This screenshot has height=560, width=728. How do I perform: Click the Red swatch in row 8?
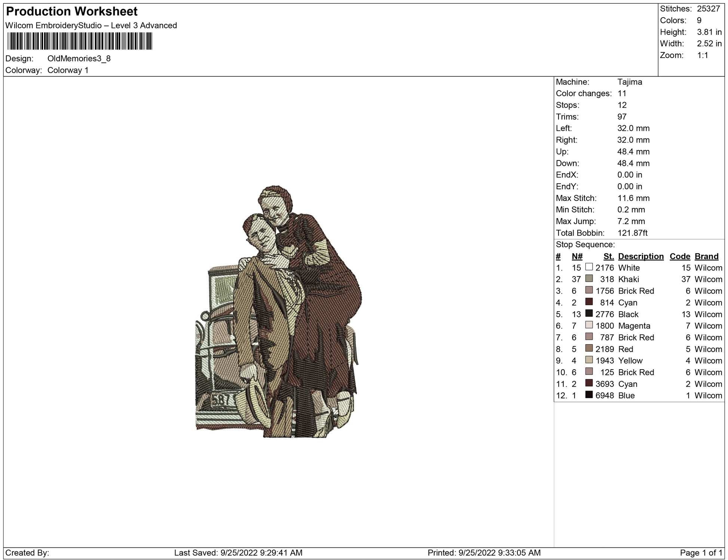pyautogui.click(x=589, y=348)
